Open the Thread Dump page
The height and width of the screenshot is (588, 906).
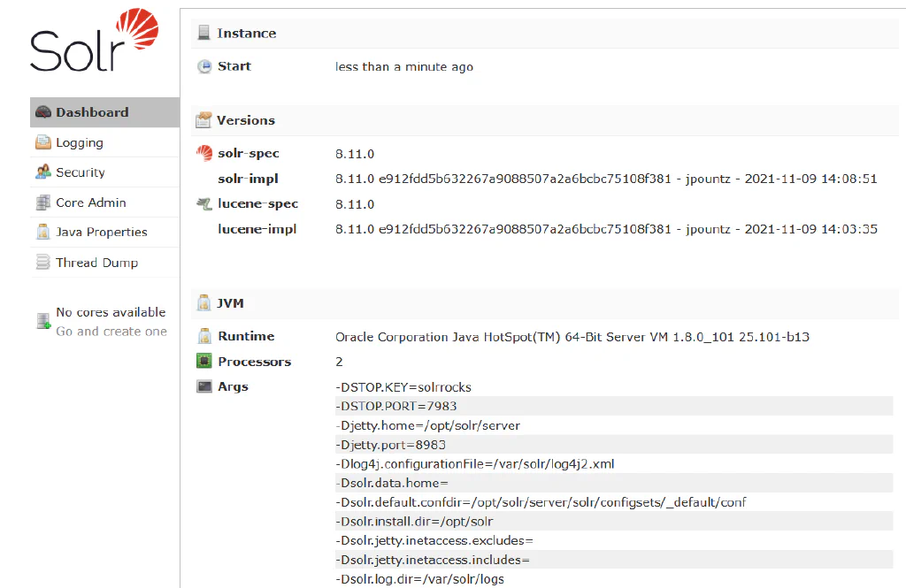(x=104, y=263)
